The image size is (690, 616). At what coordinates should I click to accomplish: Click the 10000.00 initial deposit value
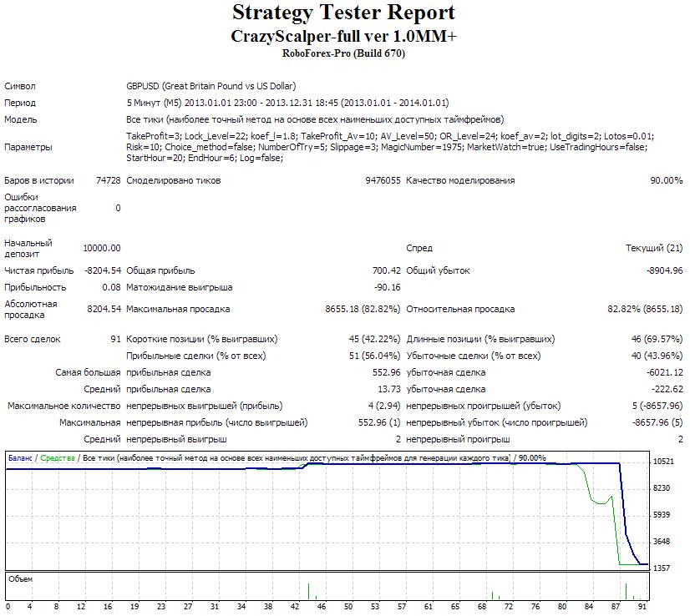coord(102,248)
